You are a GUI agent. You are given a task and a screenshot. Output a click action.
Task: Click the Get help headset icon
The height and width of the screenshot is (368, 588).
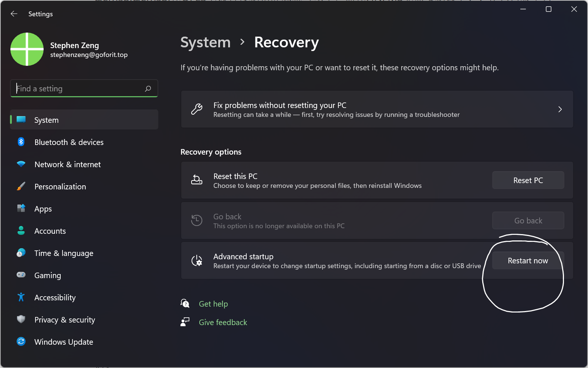(185, 304)
